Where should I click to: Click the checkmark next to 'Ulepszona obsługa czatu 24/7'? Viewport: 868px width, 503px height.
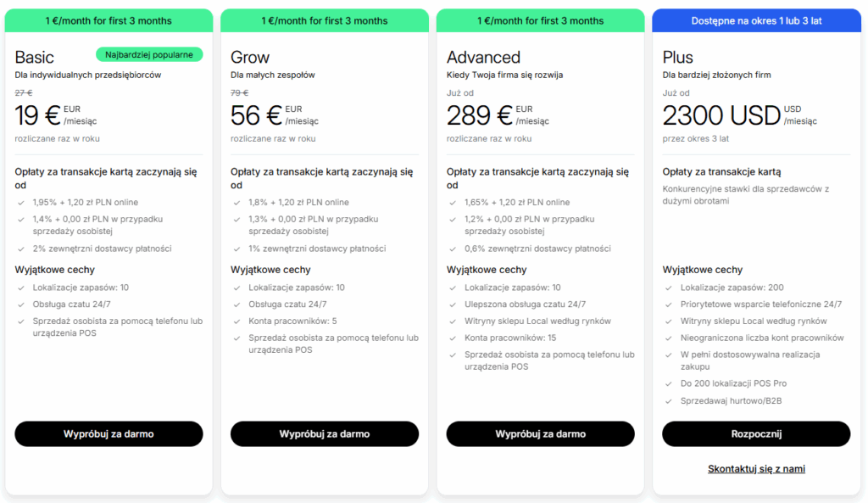tap(453, 305)
